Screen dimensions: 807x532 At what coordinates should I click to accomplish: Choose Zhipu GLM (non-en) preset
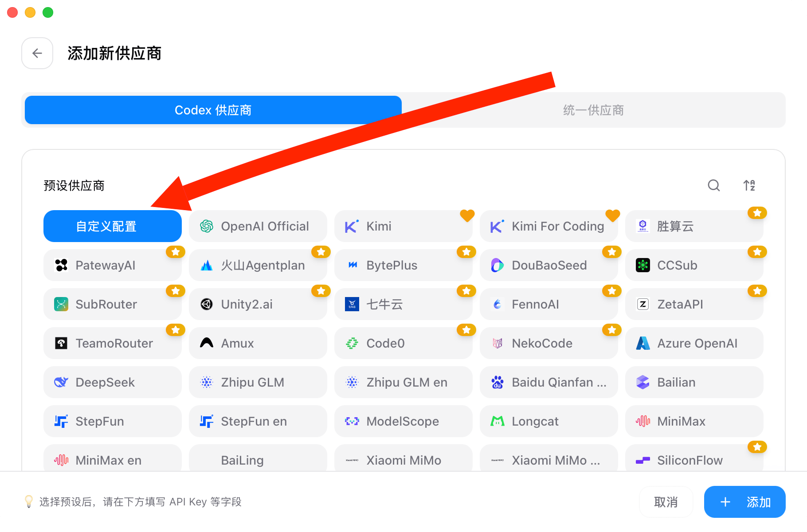point(258,382)
